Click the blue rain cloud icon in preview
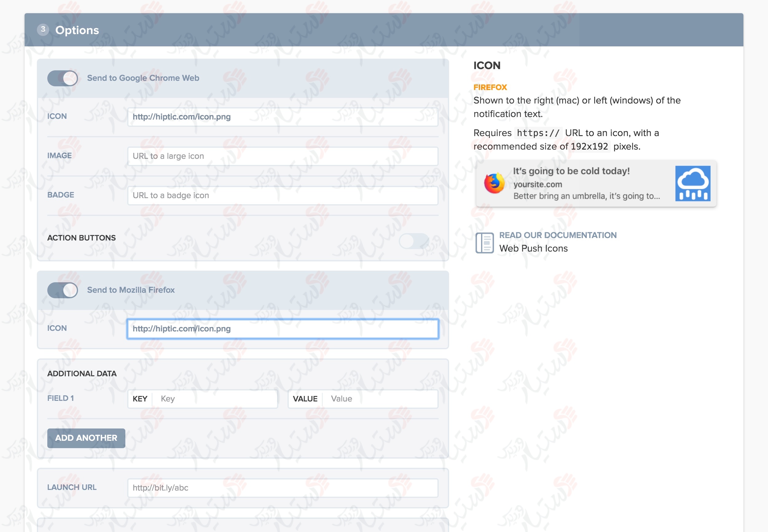This screenshot has height=532, width=768. pos(693,184)
